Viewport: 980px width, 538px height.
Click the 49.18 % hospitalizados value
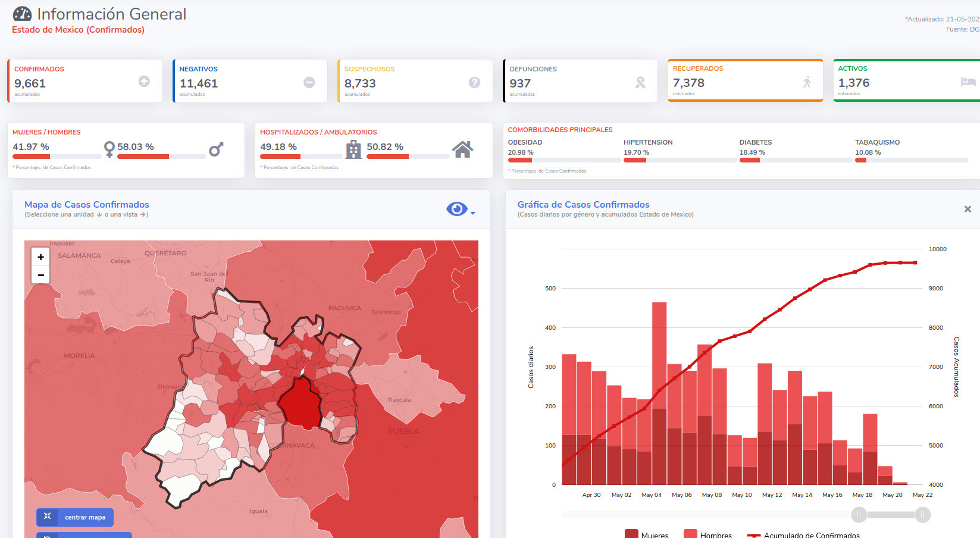[278, 146]
